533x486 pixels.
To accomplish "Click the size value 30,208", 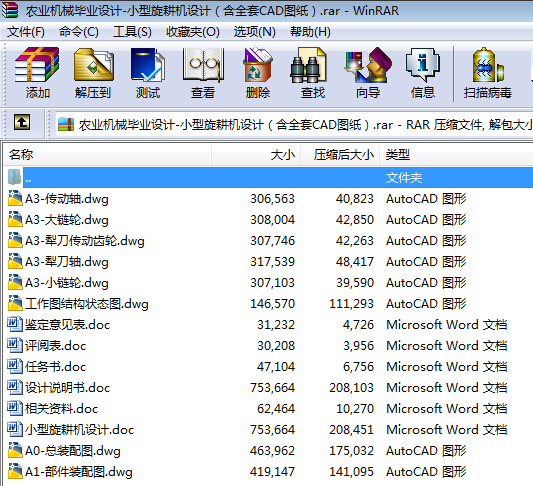I will [x=276, y=346].
